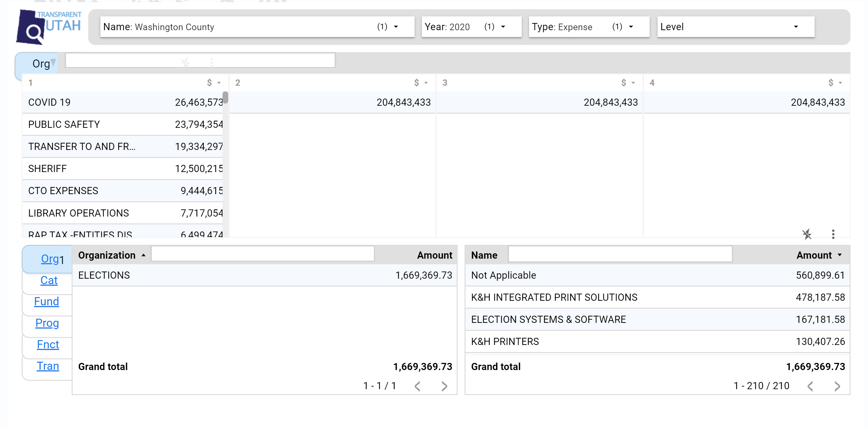Screen dimensions: 868x428
Task: Go to previous page of Organization table
Action: tap(418, 386)
